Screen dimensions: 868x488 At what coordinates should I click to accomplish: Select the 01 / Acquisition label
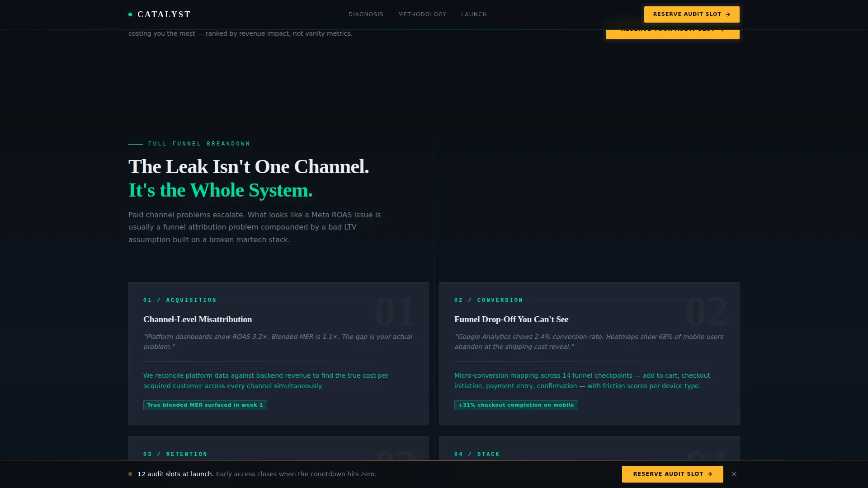(x=180, y=300)
